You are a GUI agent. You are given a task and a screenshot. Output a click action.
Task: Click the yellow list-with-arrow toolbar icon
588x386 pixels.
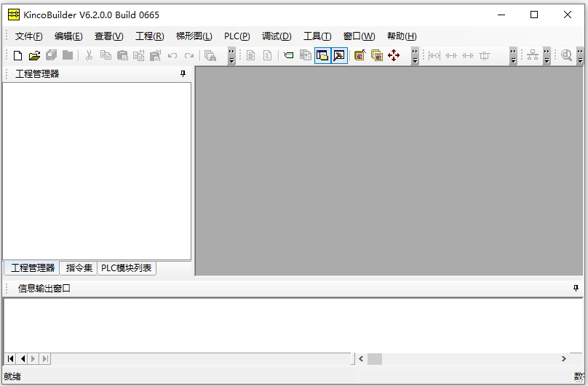click(360, 55)
